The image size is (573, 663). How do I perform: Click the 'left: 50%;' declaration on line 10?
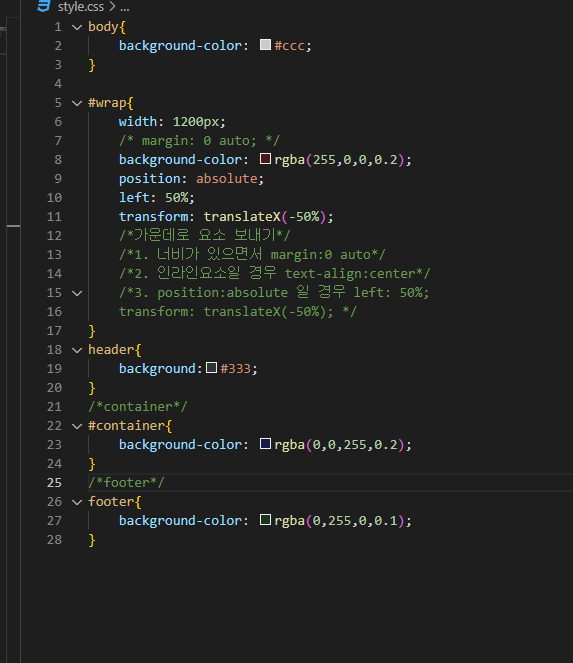click(x=156, y=198)
